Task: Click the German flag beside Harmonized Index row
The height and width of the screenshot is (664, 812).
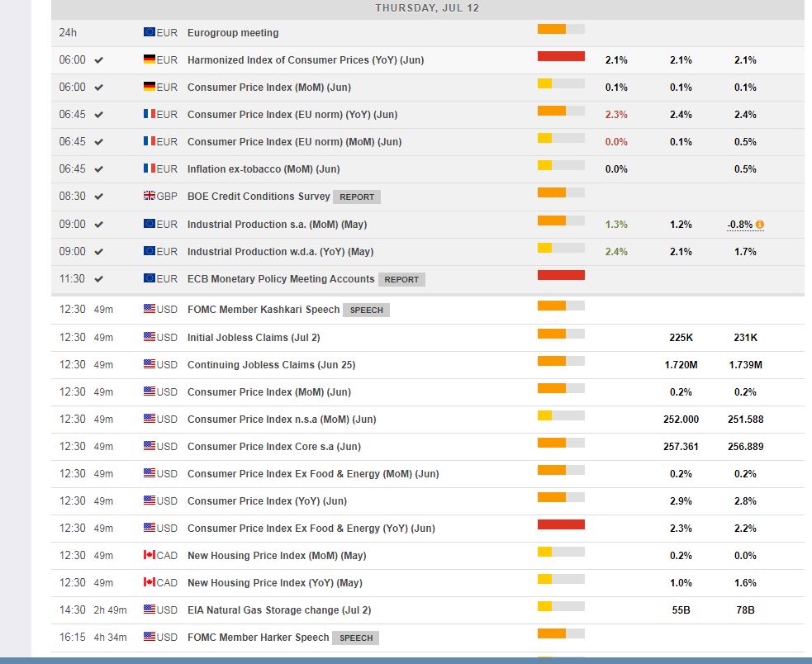Action: (x=150, y=59)
